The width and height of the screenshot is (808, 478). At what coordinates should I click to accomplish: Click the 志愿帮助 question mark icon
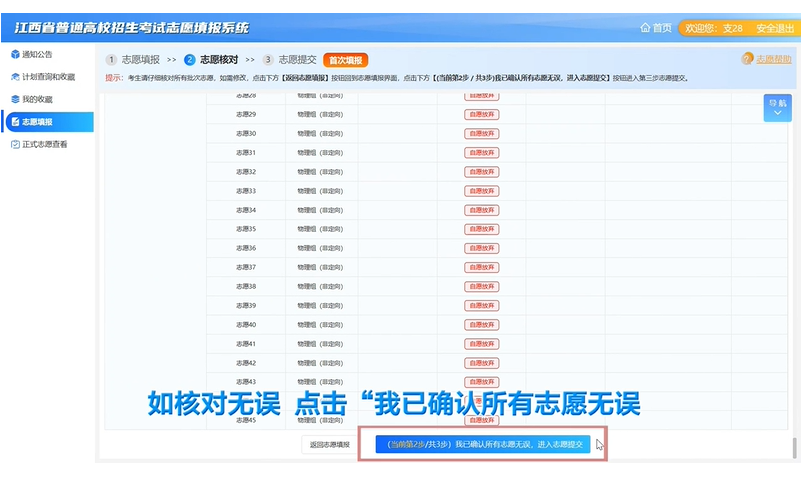click(747, 60)
